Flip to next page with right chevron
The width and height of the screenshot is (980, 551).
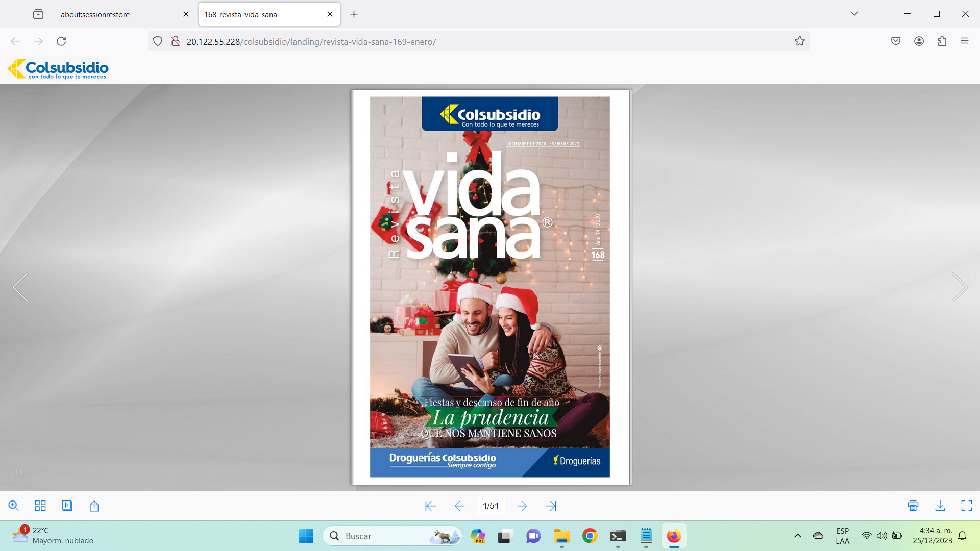pos(959,287)
